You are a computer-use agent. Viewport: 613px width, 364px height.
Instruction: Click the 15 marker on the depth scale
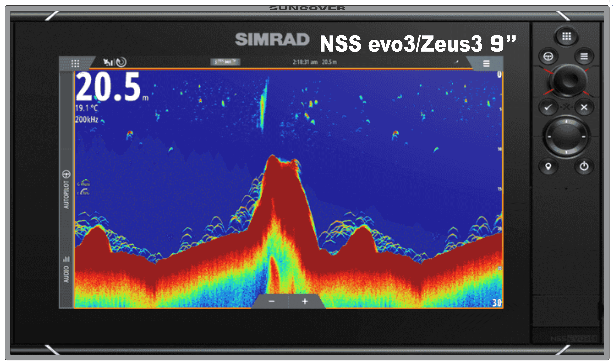(499, 189)
